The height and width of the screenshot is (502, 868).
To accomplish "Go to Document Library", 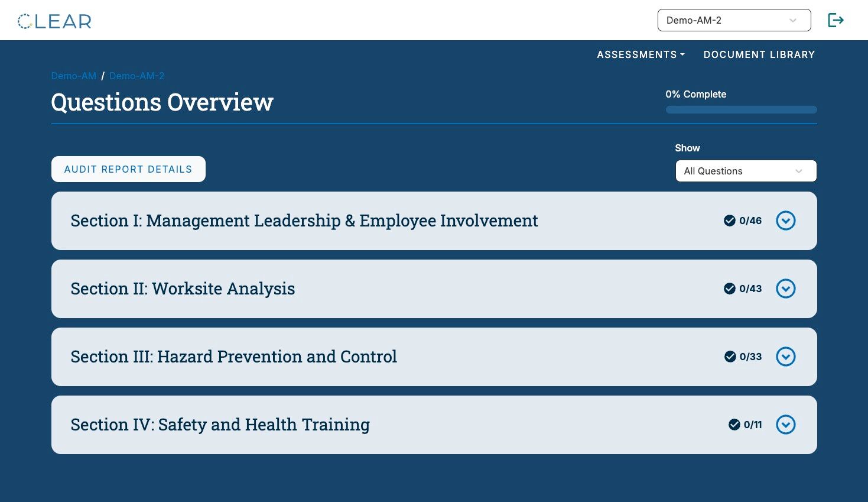I will pyautogui.click(x=759, y=54).
